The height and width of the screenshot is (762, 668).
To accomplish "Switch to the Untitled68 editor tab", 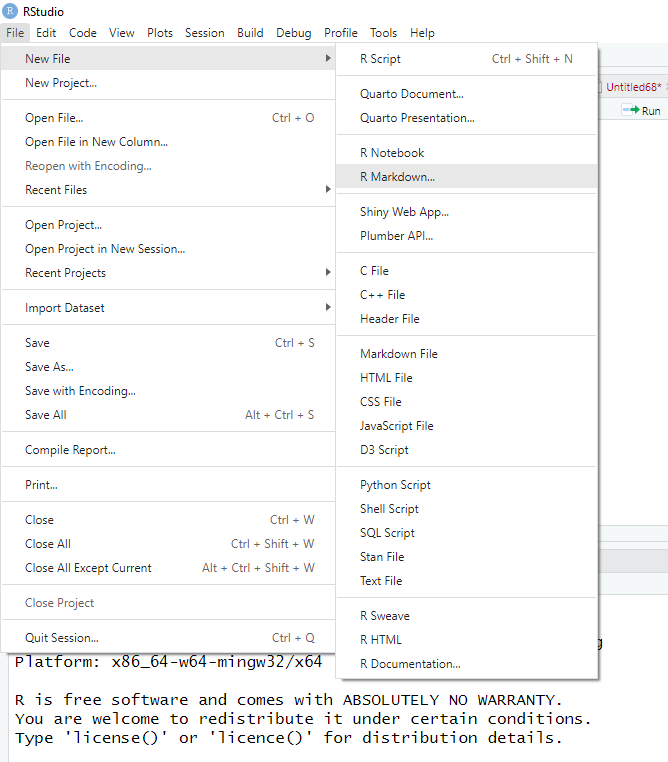I will 632,88.
